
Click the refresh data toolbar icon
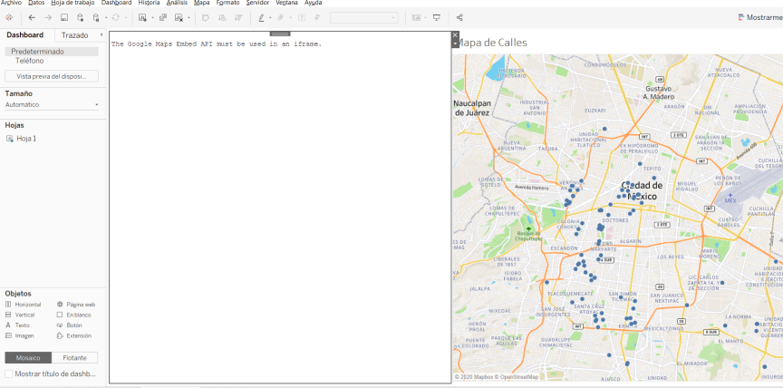(115, 17)
